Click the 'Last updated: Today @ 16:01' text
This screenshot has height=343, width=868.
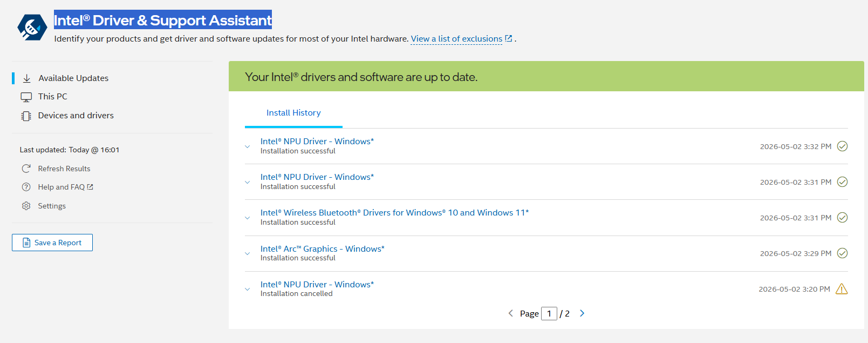click(x=70, y=150)
